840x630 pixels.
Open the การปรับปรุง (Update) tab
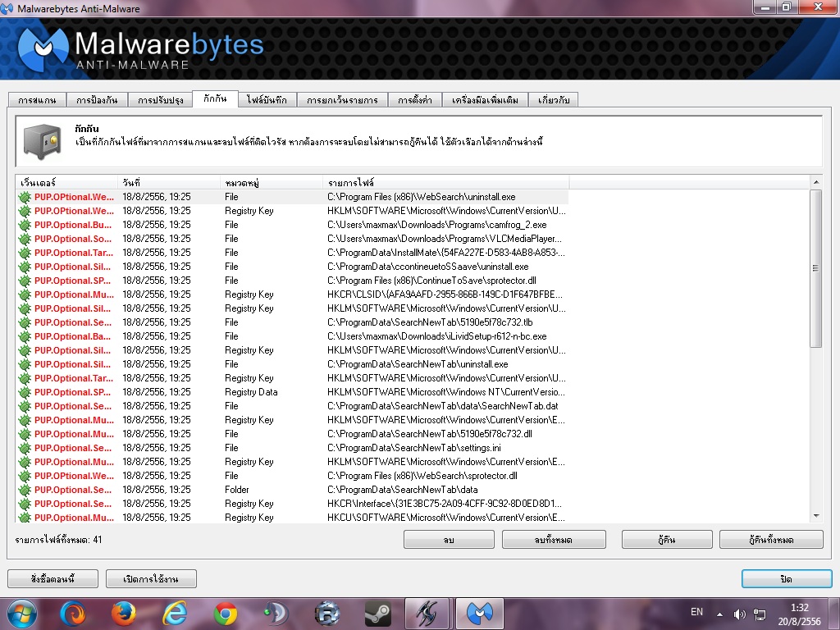point(161,99)
